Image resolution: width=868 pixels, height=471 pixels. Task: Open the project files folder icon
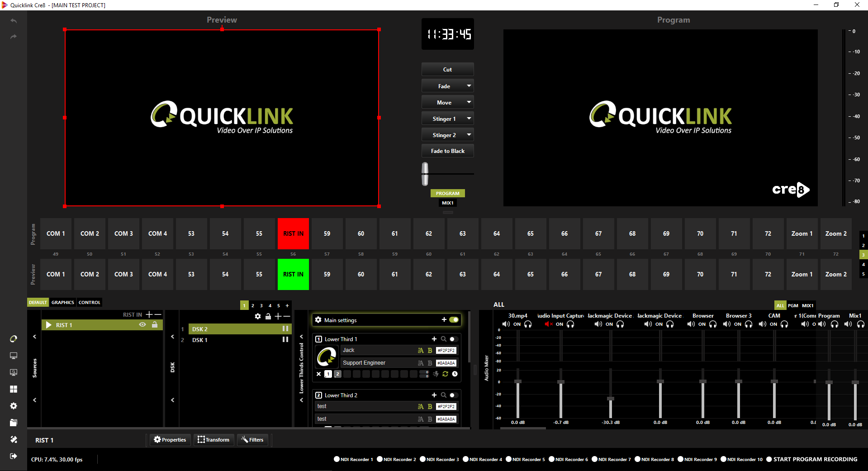pyautogui.click(x=14, y=423)
